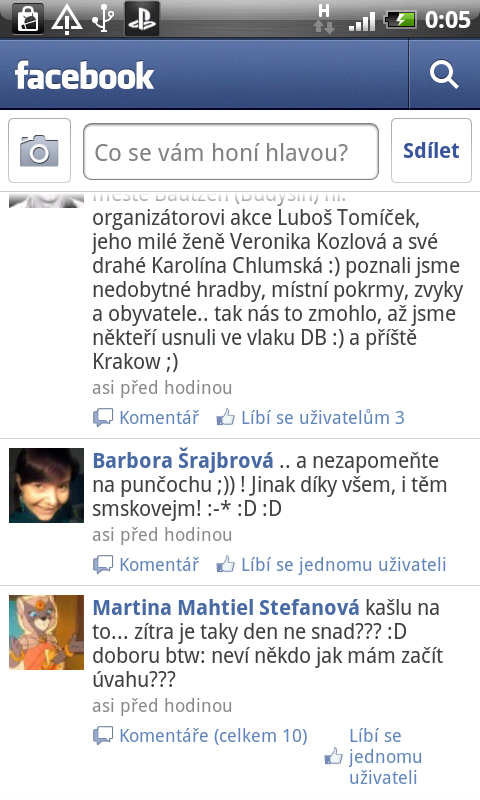
Task: Tap the PlayStation notification icon in status bar
Action: coord(142,19)
